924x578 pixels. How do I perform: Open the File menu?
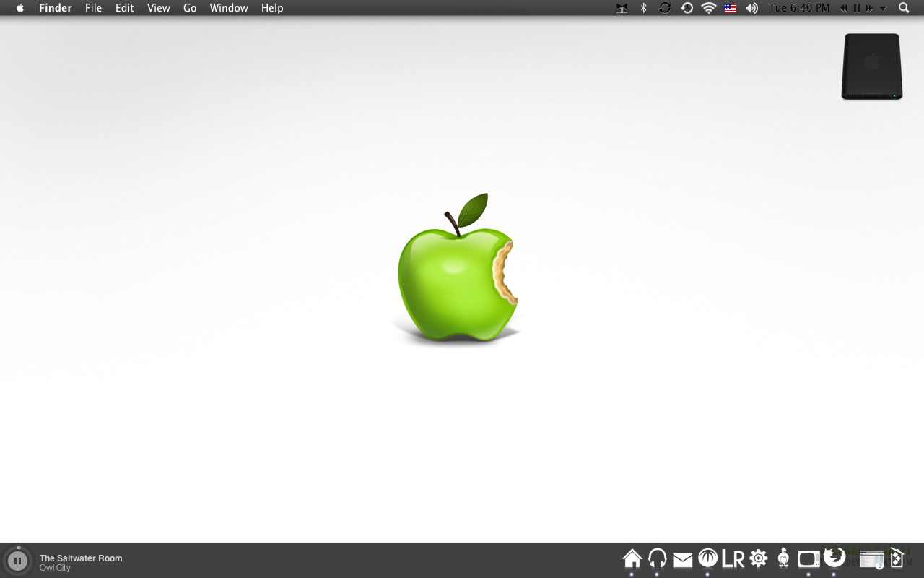pyautogui.click(x=94, y=8)
